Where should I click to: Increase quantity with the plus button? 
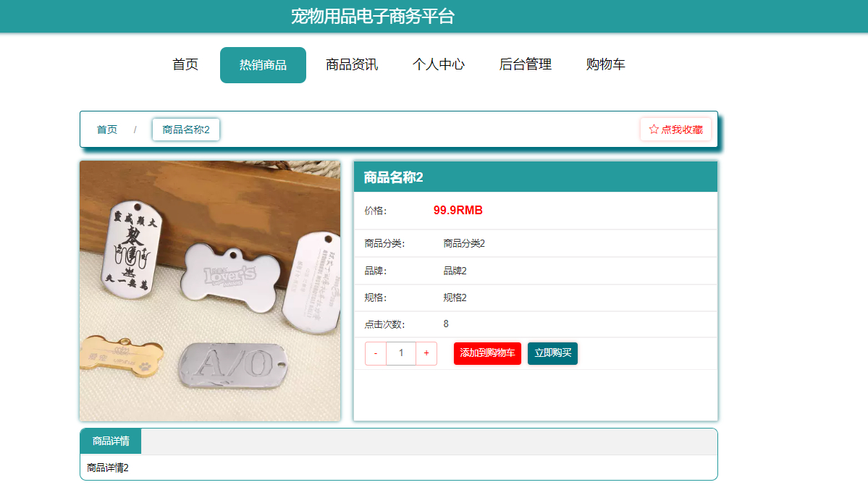[426, 353]
